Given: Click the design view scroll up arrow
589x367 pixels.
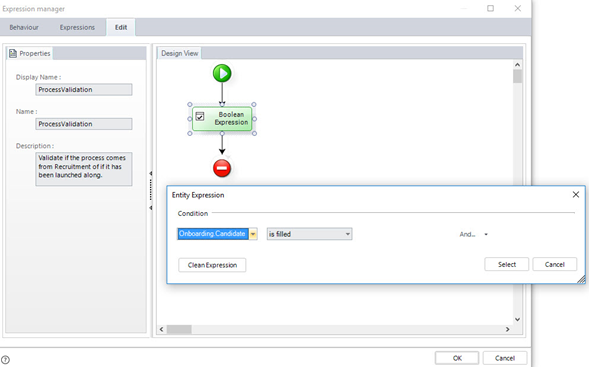Looking at the screenshot, I should 517,65.
